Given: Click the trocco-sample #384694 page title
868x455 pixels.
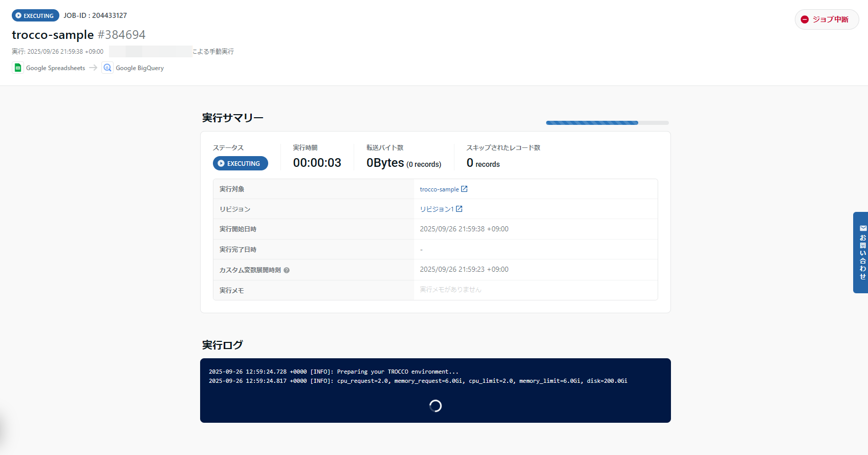Looking at the screenshot, I should [78, 35].
